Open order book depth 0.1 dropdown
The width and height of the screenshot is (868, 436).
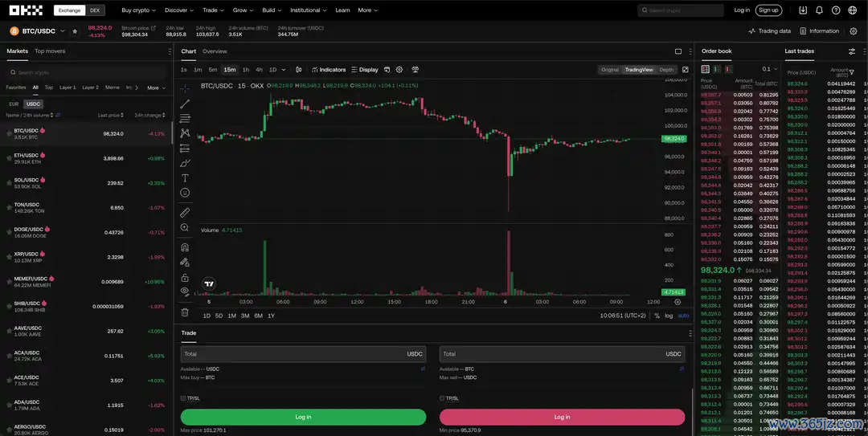tap(769, 69)
